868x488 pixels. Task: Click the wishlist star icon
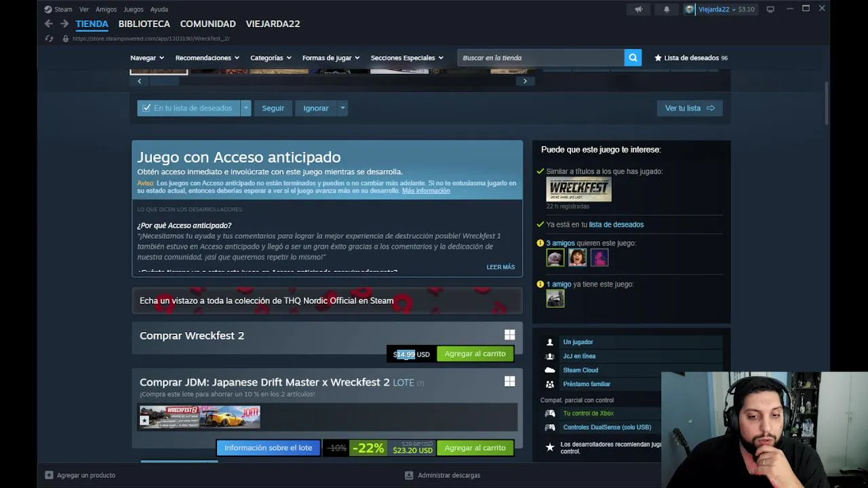click(x=658, y=58)
